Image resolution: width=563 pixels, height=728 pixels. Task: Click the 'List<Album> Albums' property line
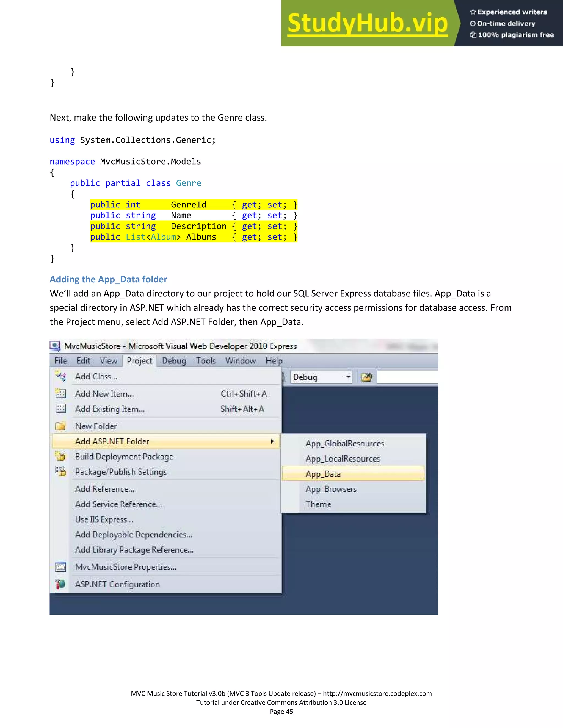[194, 237]
